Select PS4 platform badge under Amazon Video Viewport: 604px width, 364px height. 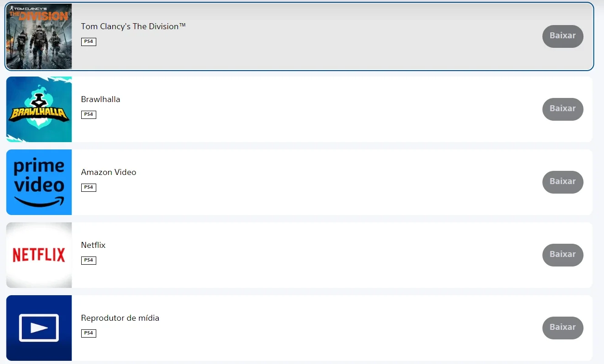tap(89, 188)
